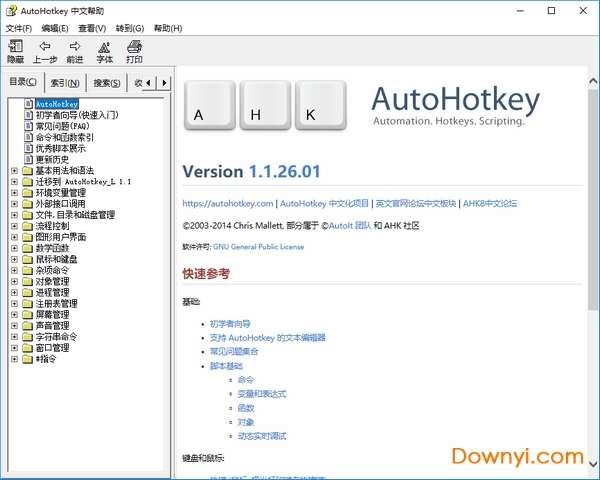
Task: Expand the 窗口管理 tree node
Action: click(15, 348)
